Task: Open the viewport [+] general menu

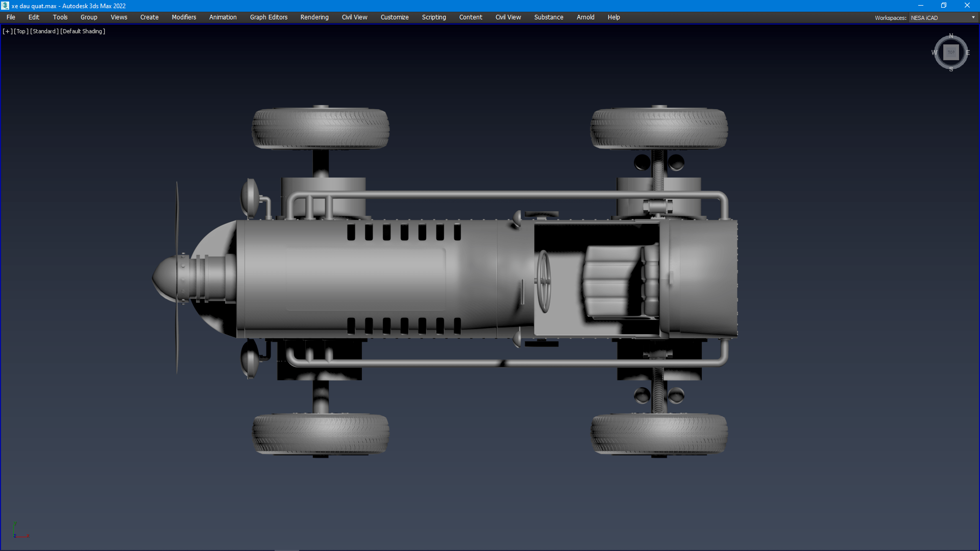Action: click(x=8, y=31)
